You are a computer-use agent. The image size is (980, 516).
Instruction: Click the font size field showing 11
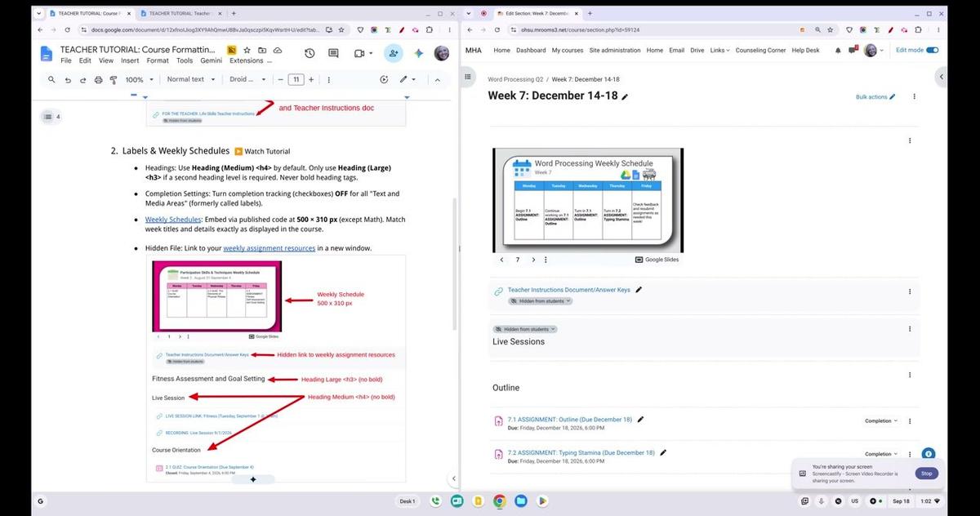pos(296,79)
